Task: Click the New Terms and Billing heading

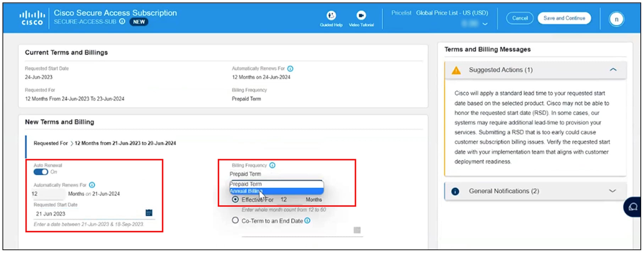Action: pos(60,122)
